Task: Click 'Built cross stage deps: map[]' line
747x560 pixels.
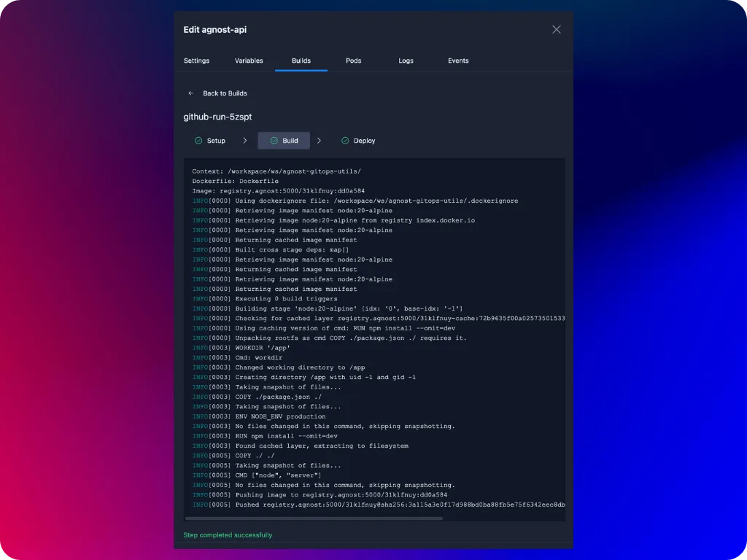Action: tap(271, 250)
